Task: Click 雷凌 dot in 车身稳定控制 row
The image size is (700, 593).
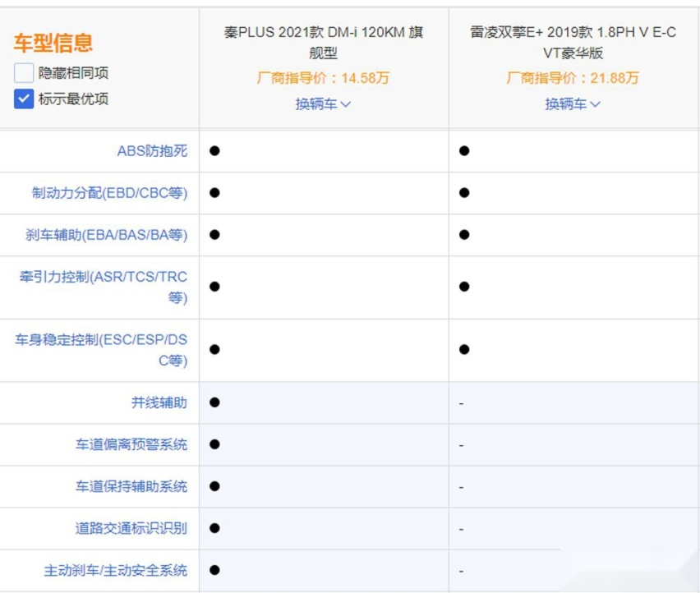Action: point(464,349)
